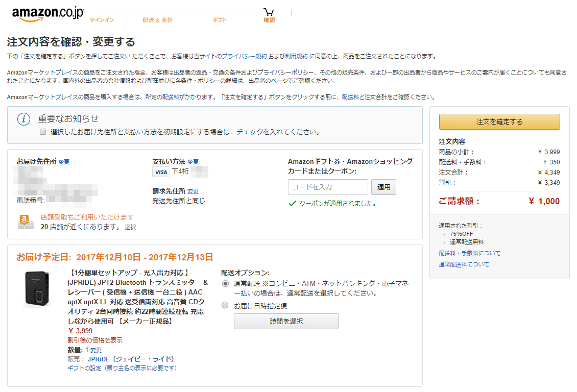Click the Bluetooth transmitter product thumbnail
Viewport: 577px width, 392px height.
click(37, 289)
